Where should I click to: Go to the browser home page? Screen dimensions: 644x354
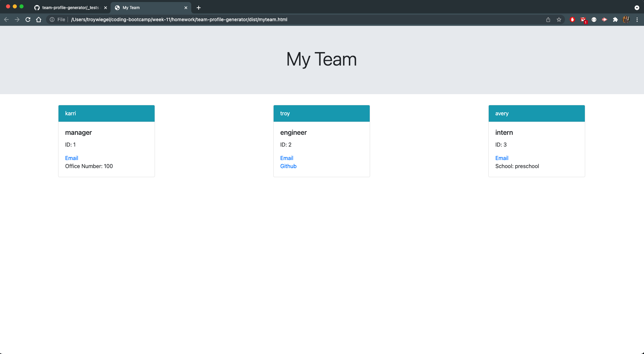coord(39,19)
